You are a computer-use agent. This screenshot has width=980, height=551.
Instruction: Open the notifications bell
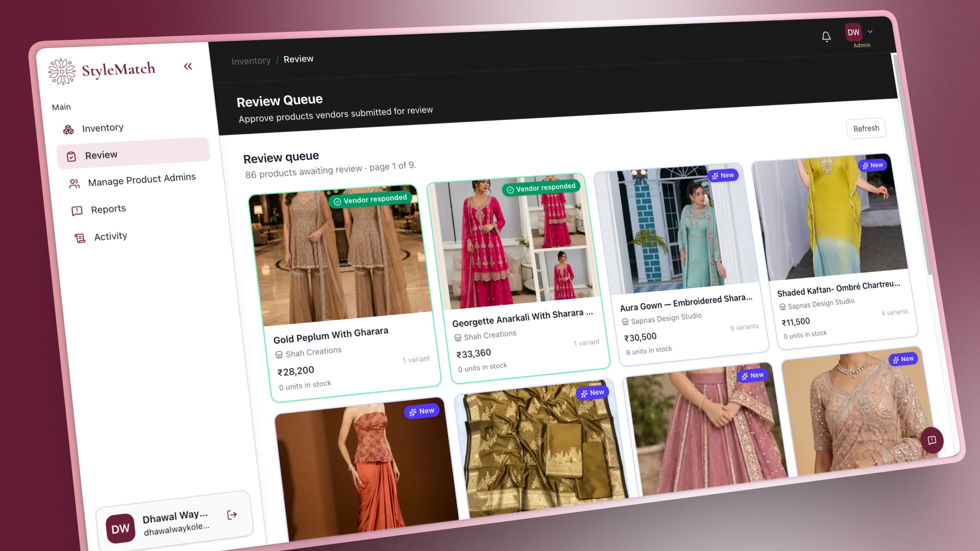(826, 37)
